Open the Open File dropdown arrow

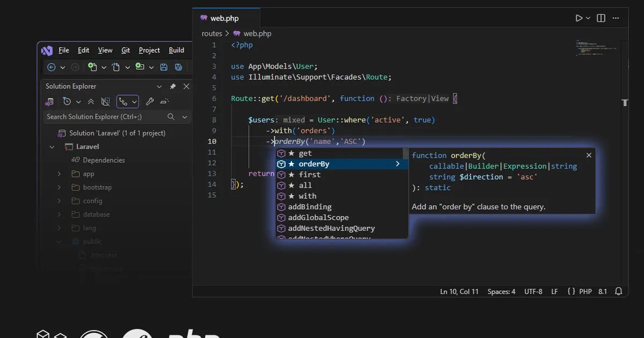click(127, 67)
